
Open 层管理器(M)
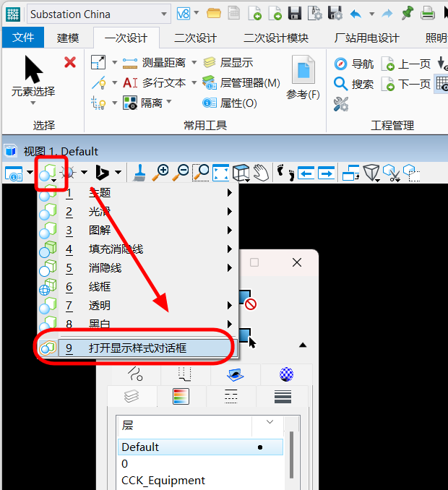[241, 83]
